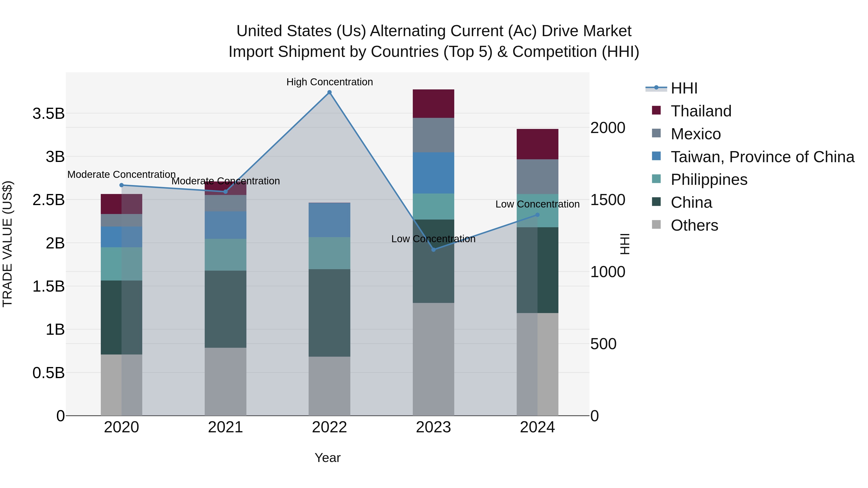Click the 2021 HHI data point

point(226,192)
